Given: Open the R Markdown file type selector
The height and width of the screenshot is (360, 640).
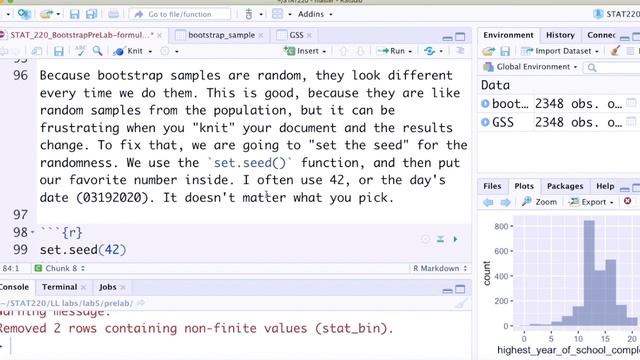Looking at the screenshot, I should click(440, 268).
